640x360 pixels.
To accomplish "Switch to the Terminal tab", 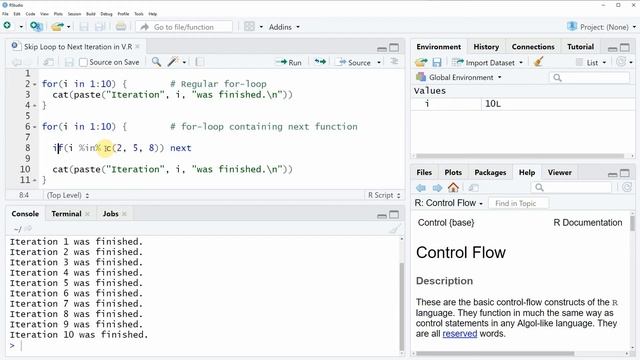I will [67, 213].
